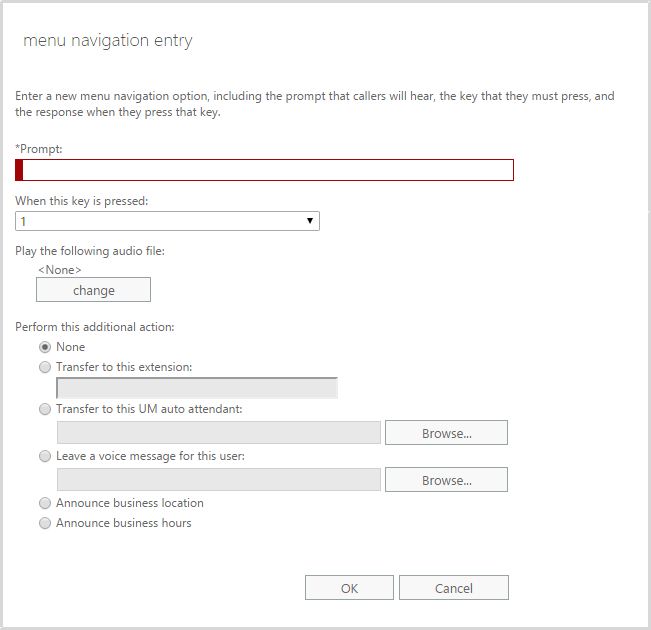Click the UM auto attendant text field
The image size is (651, 630).
(219, 433)
